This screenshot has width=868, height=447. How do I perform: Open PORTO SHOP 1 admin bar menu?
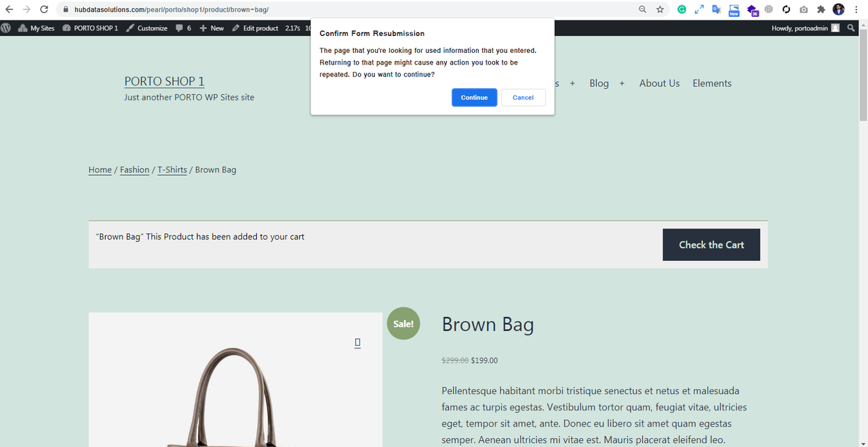click(90, 28)
